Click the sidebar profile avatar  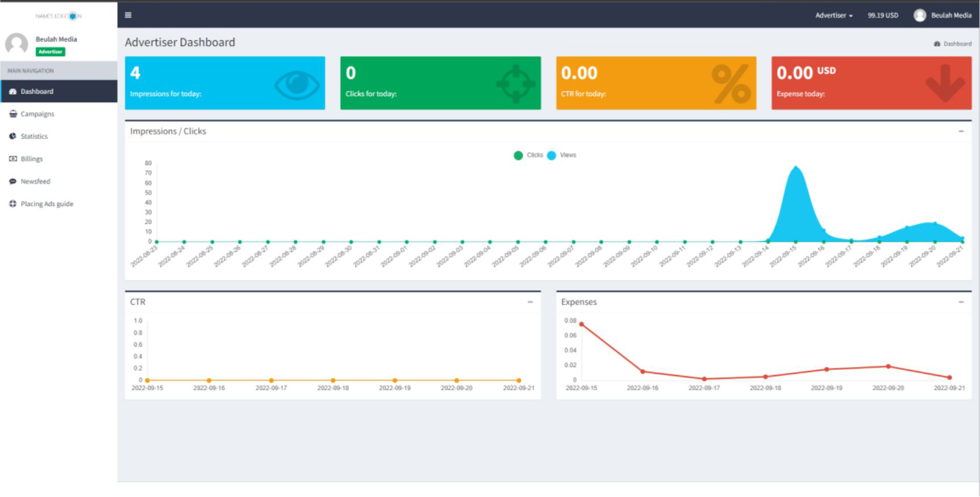pos(16,44)
